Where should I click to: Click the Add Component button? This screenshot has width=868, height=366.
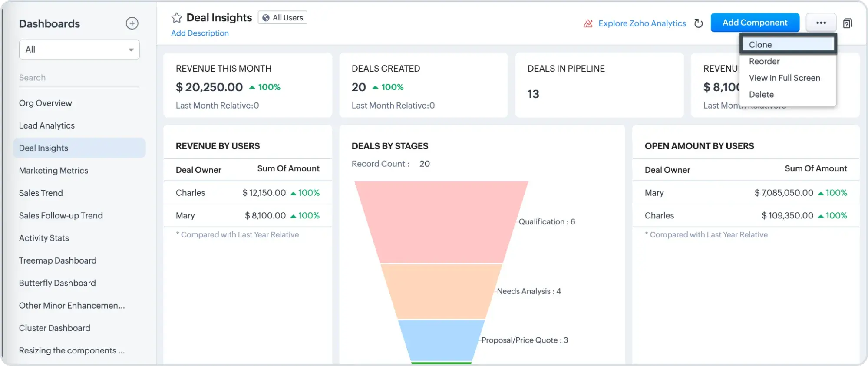[755, 22]
